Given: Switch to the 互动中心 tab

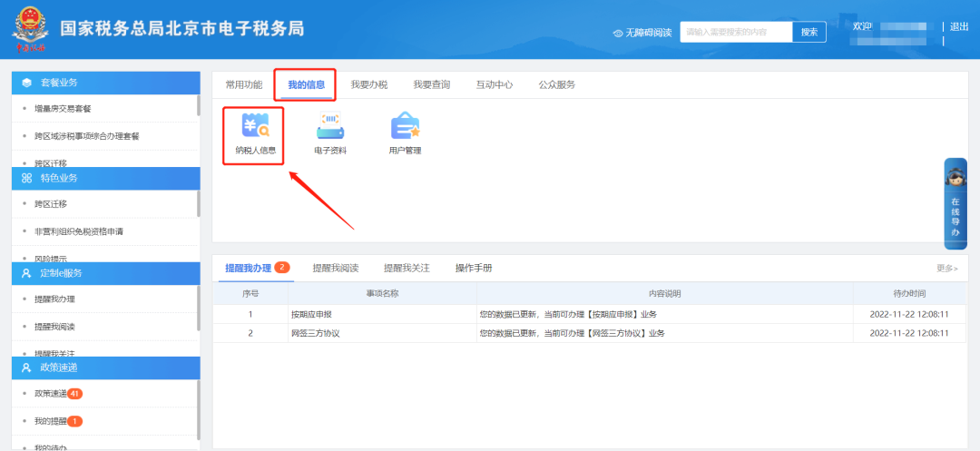Looking at the screenshot, I should (x=495, y=85).
